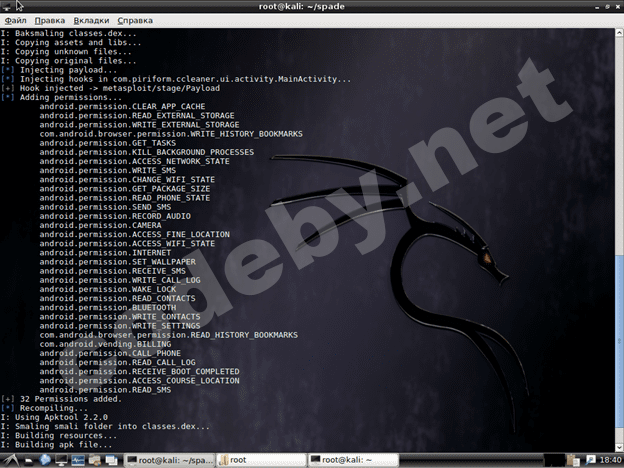Viewport: 624px width, 468px height.
Task: Click the window switcher icon in panel
Action: [x=113, y=459]
